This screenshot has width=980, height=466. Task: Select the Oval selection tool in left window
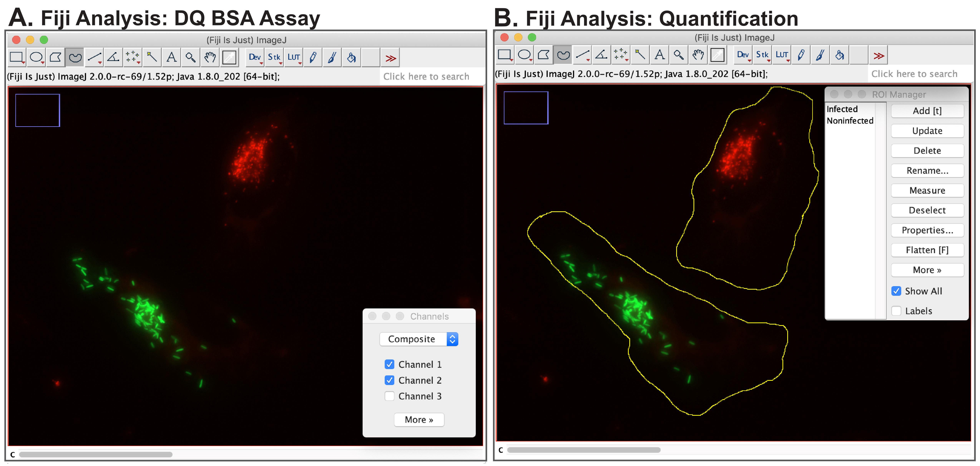point(36,57)
